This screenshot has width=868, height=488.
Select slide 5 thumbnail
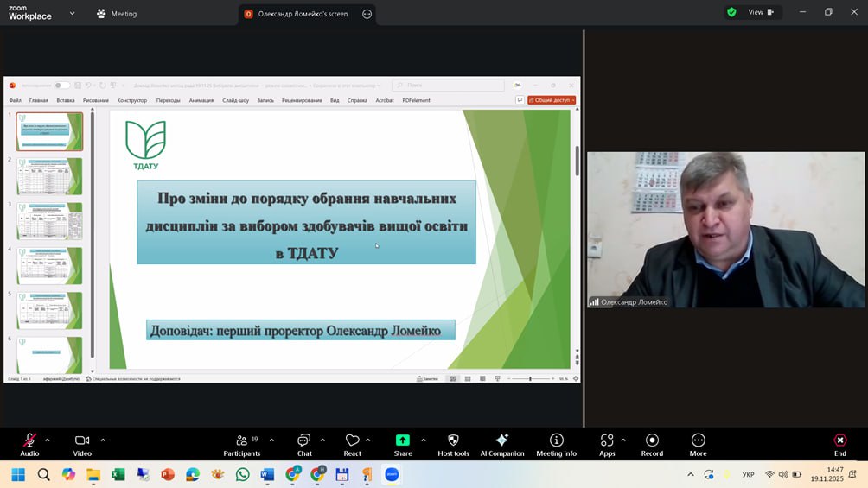49,310
